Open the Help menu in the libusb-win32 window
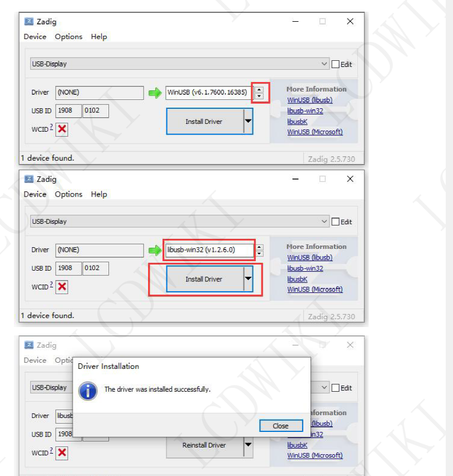The height and width of the screenshot is (476, 453). (x=99, y=194)
